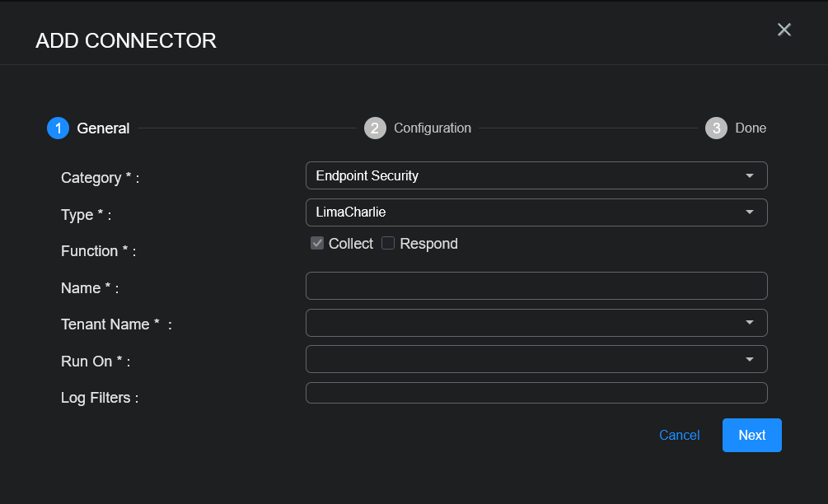
Task: Click the step 3 circle icon
Action: [716, 128]
